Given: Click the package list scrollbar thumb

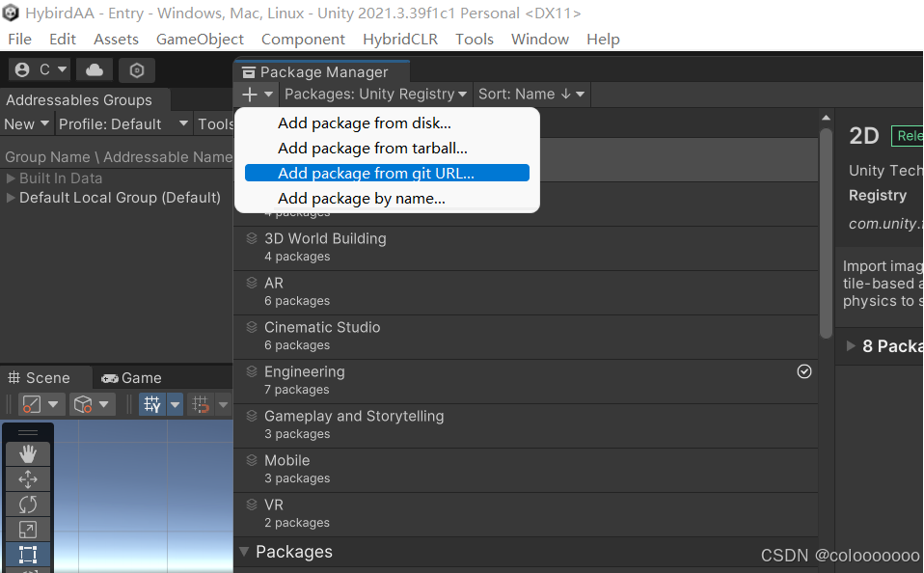Looking at the screenshot, I should point(827,232).
